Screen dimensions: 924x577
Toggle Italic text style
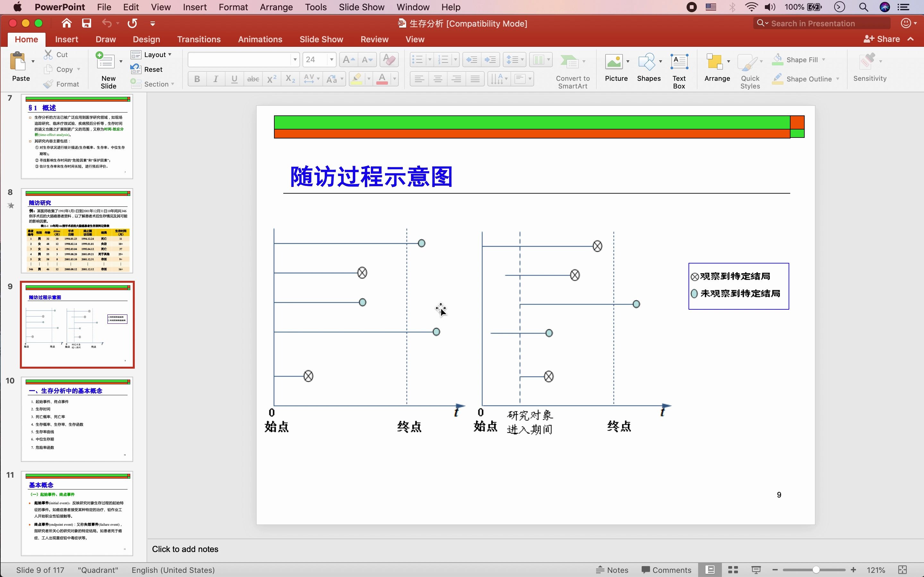[216, 79]
